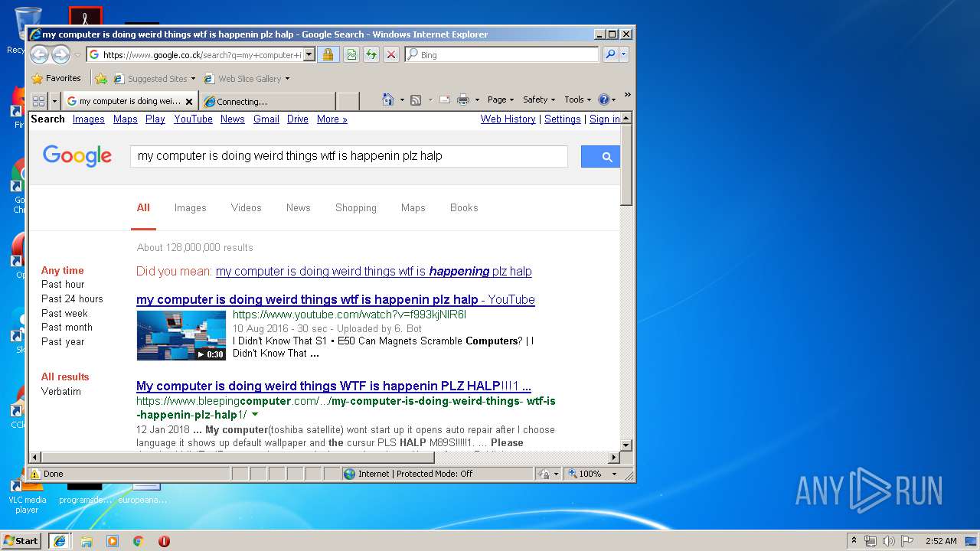The image size is (980, 551).
Task: Select the News search tab
Action: [299, 207]
